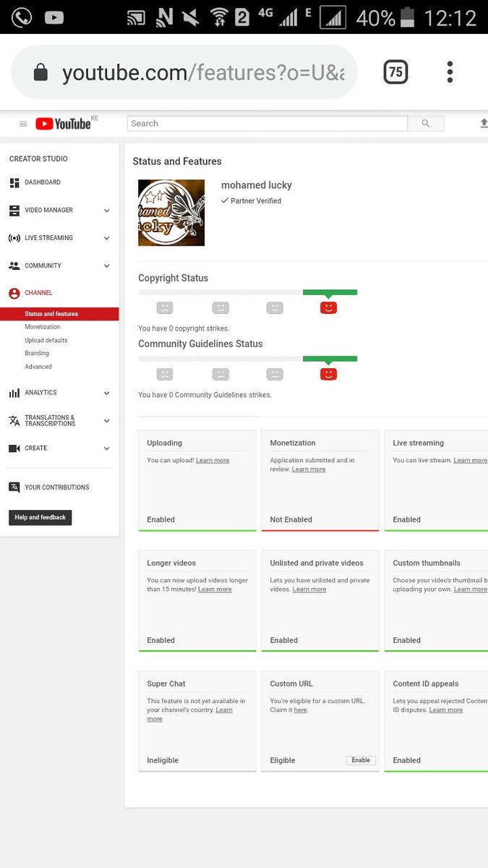Tap the Chrome address bar URL
This screenshot has height=868, width=488.
click(x=202, y=72)
